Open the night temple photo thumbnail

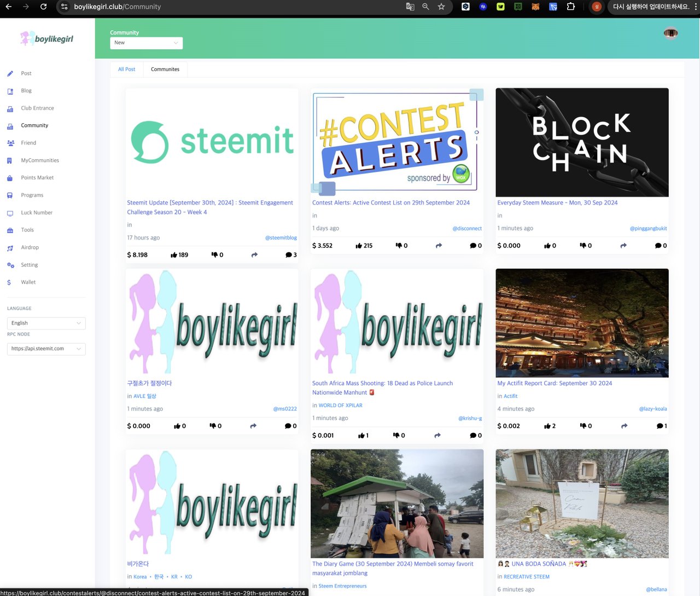[x=582, y=323]
